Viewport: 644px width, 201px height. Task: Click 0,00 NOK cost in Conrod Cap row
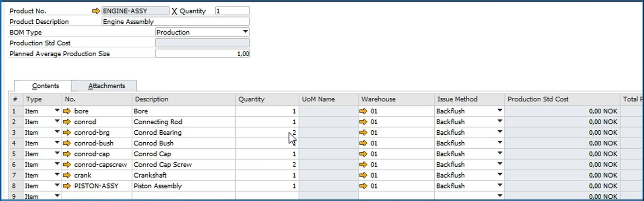pos(562,154)
